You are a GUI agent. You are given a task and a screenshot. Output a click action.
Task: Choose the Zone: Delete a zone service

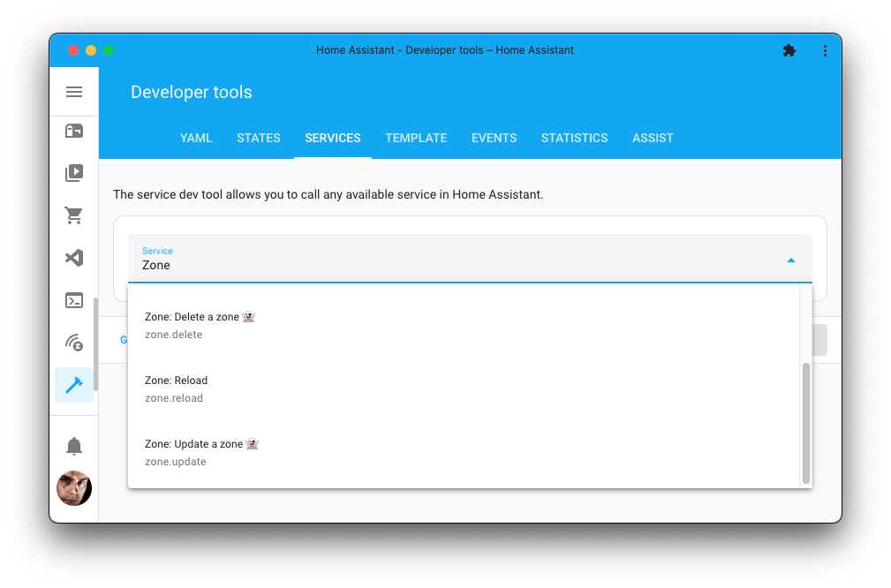click(x=353, y=325)
